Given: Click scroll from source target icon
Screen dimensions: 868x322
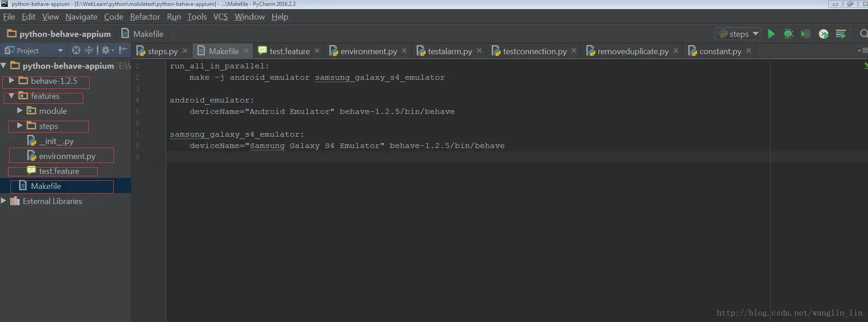Looking at the screenshot, I should pyautogui.click(x=76, y=50).
